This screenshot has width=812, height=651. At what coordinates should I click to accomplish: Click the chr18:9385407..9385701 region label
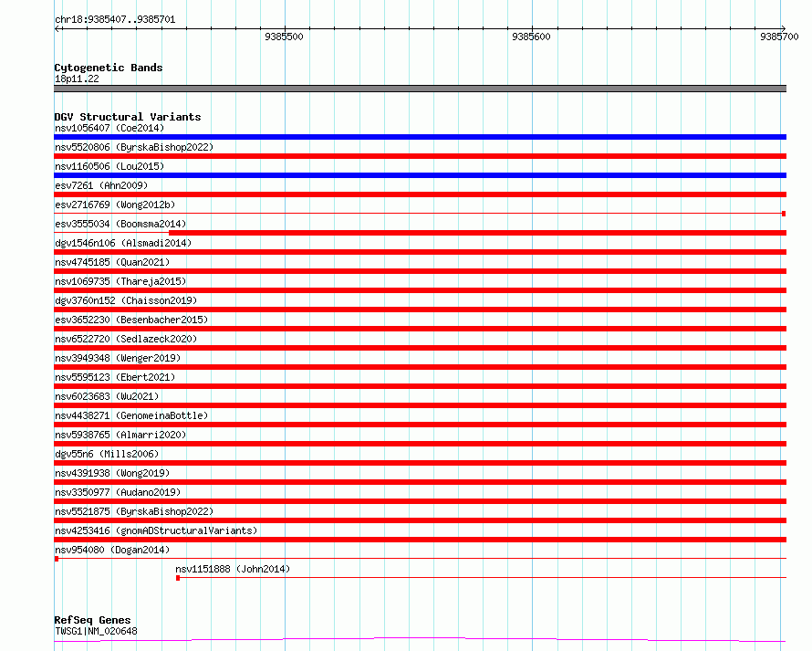pos(115,20)
